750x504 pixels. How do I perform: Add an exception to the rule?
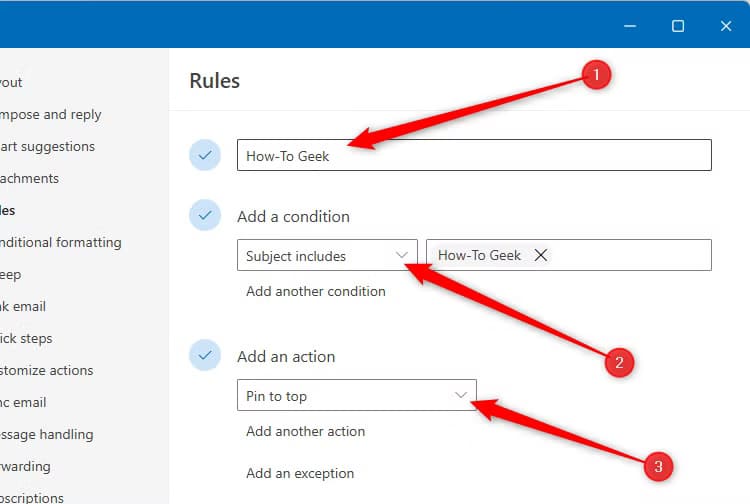[x=300, y=473]
